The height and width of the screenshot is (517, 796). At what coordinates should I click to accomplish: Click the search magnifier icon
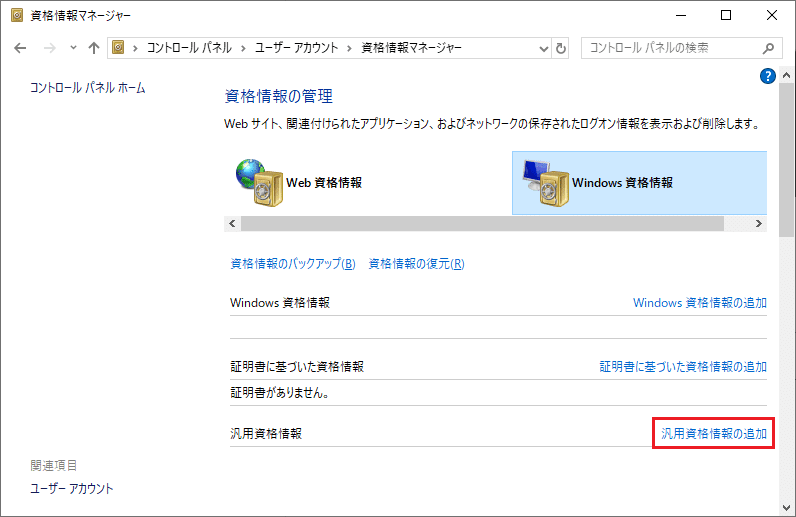769,48
